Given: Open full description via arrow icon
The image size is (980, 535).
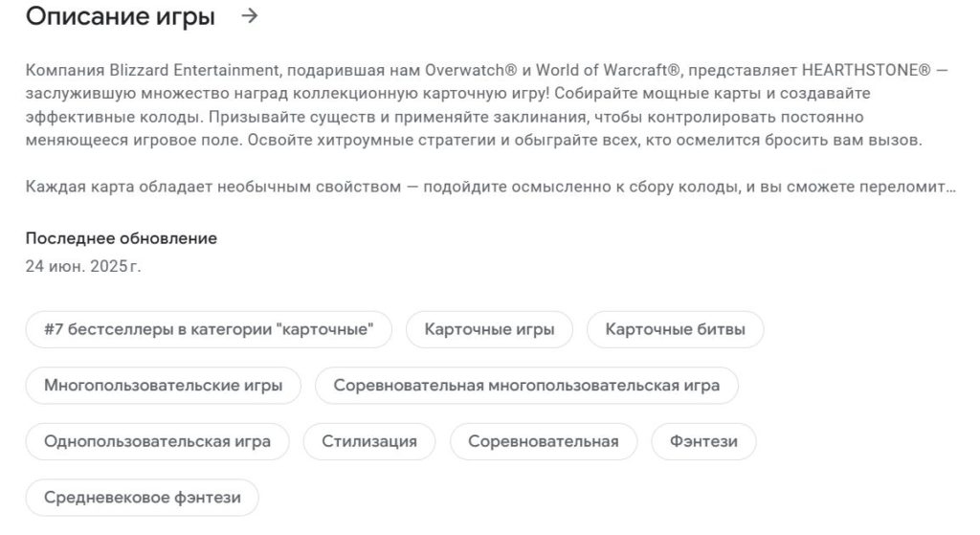Looking at the screenshot, I should pos(250,16).
